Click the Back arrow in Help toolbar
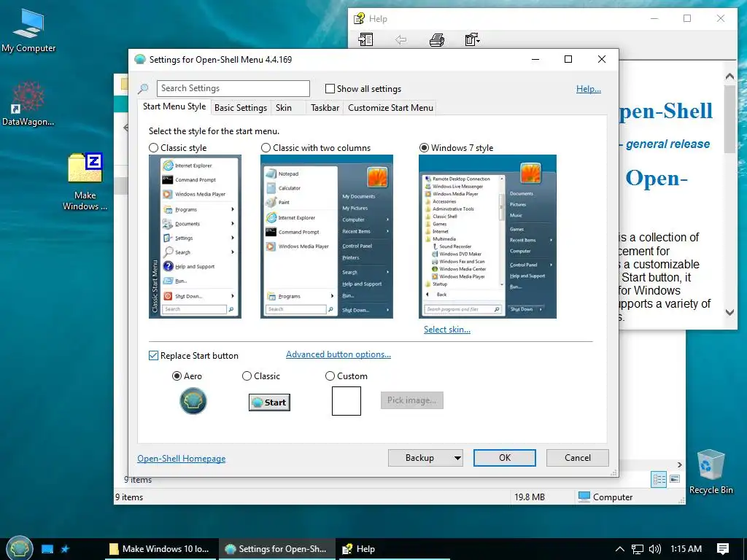This screenshot has width=747, height=560. [401, 39]
